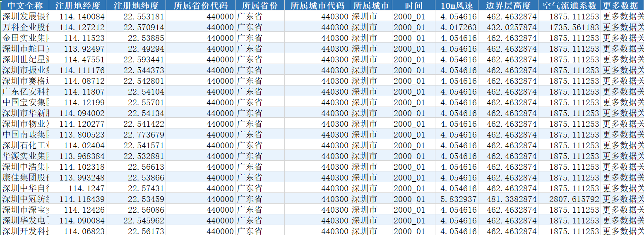
Task: Click the 所属省份 header cell
Action: click(x=260, y=6)
